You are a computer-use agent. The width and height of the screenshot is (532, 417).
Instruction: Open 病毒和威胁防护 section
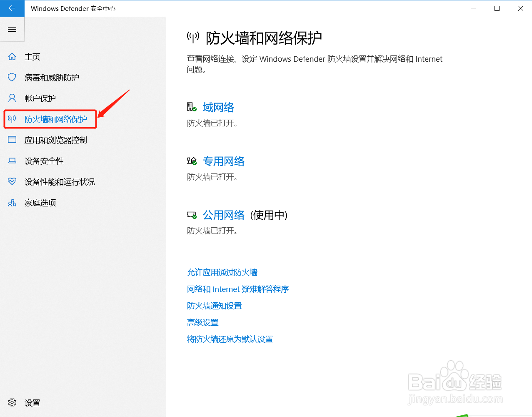pos(52,78)
